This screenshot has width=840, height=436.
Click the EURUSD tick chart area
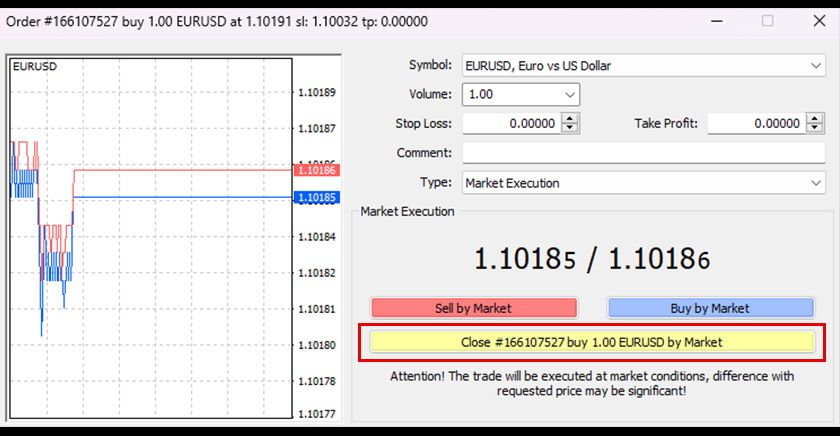pyautogui.click(x=150, y=300)
